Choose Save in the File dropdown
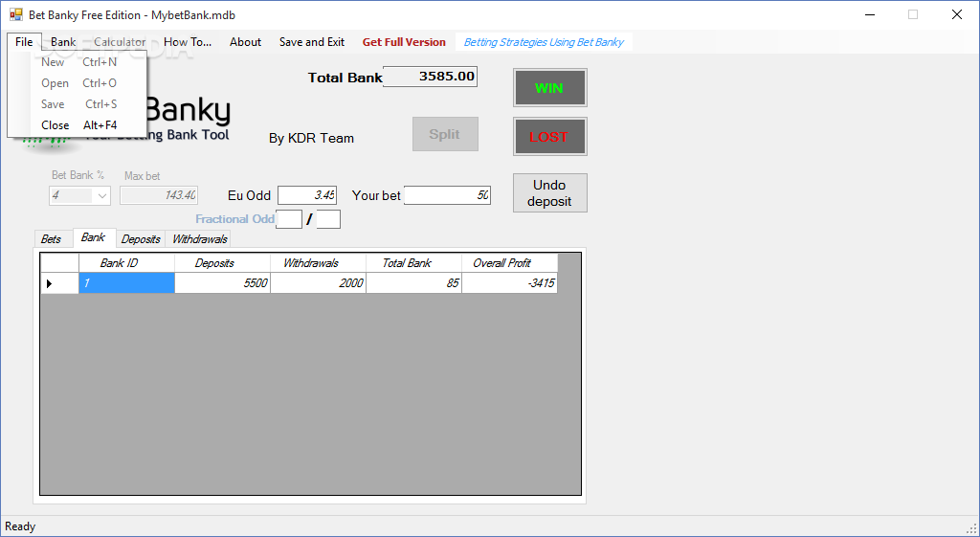The width and height of the screenshot is (980, 537). (x=78, y=104)
